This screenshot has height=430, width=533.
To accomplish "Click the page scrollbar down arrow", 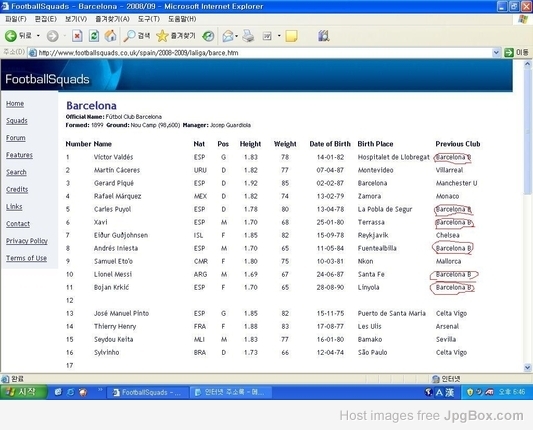I will [x=527, y=367].
